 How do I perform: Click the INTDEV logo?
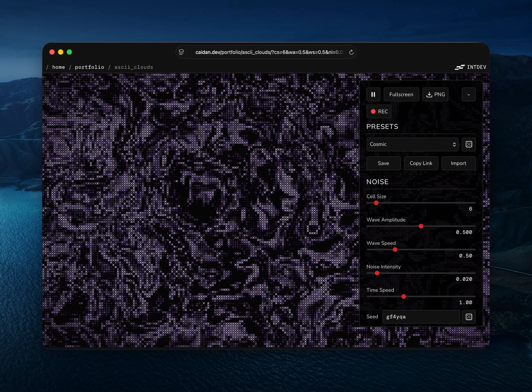(470, 67)
